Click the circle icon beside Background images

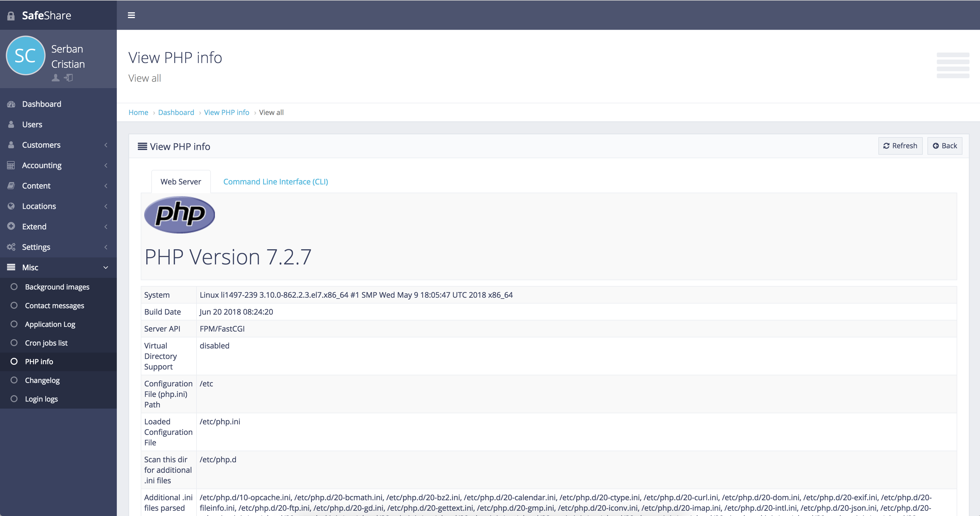point(14,287)
